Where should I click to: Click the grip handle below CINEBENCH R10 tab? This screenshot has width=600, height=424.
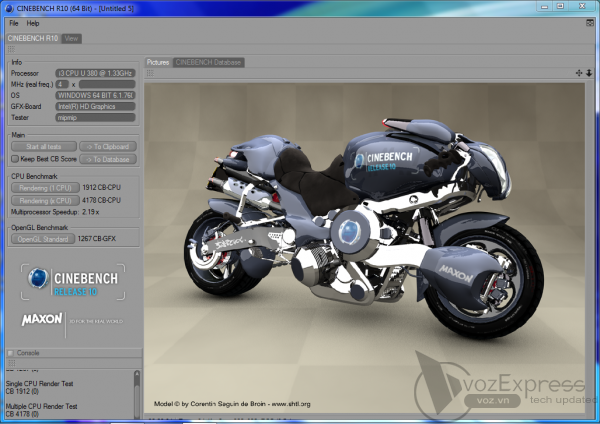tap(11, 49)
